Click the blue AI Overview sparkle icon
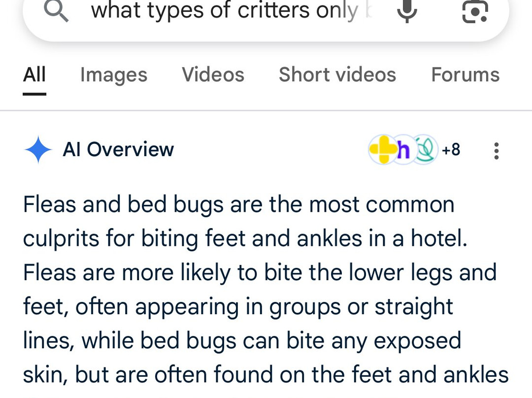The width and height of the screenshot is (532, 398). [38, 150]
